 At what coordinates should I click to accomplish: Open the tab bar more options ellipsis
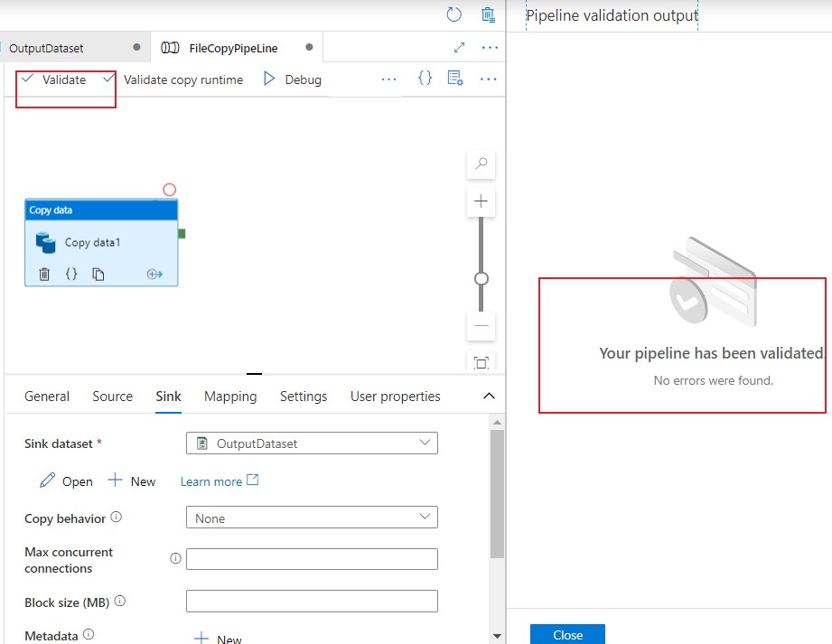[490, 48]
